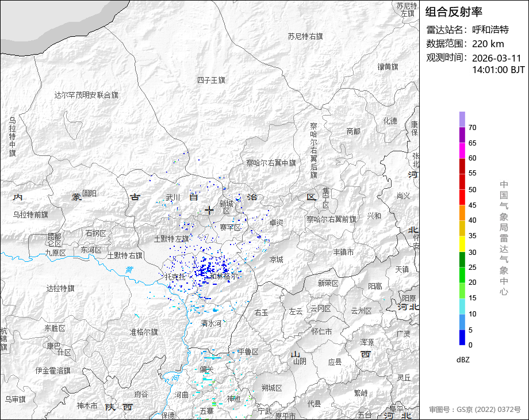This screenshot has width=529, height=420.
Task: Click the dBZ unit label
Action: point(463,360)
